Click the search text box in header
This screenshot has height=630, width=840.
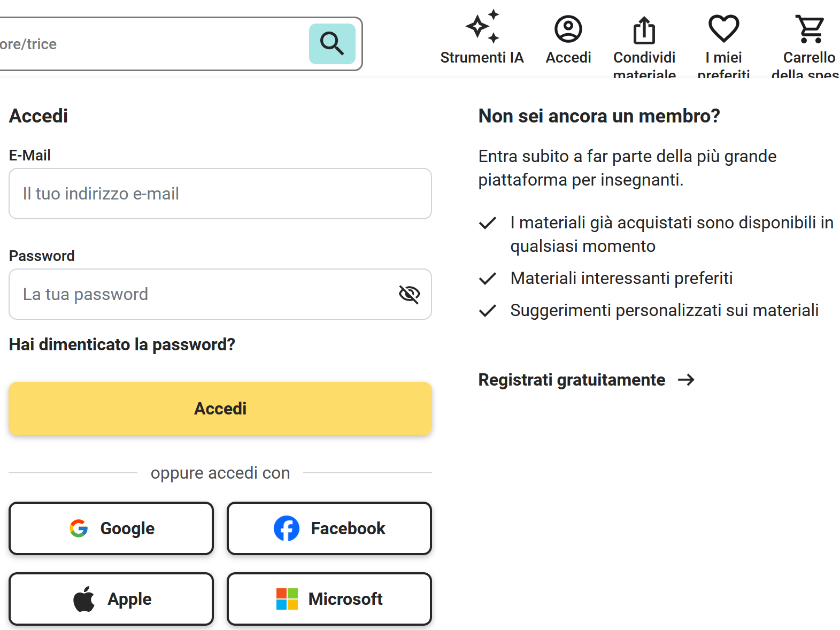150,44
